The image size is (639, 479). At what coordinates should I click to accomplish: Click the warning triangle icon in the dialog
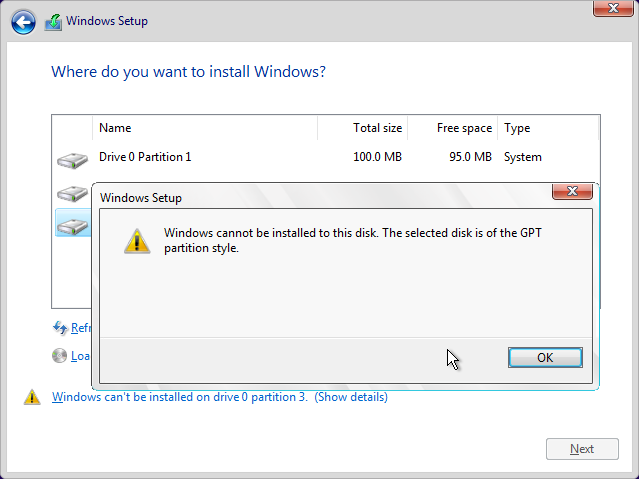(137, 241)
